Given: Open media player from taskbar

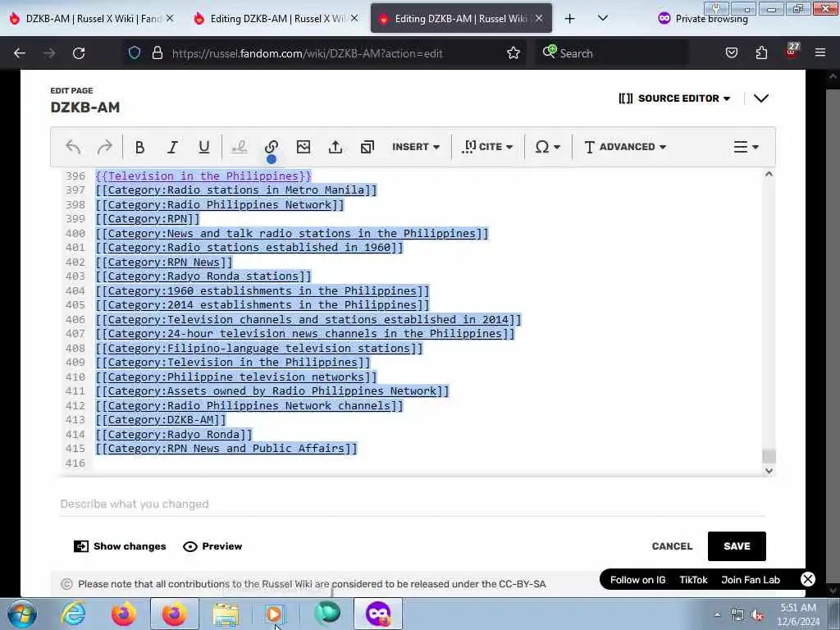Looking at the screenshot, I should pos(274,614).
